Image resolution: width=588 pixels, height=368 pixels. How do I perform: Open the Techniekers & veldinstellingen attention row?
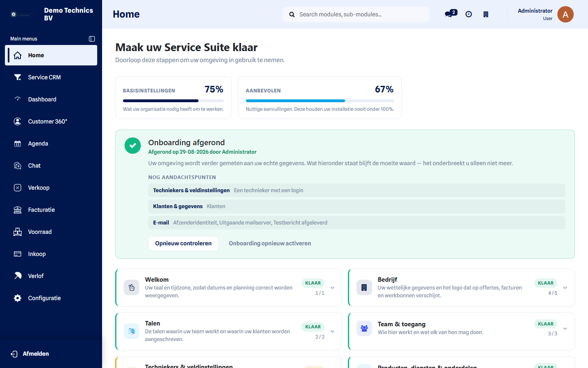[x=357, y=191]
